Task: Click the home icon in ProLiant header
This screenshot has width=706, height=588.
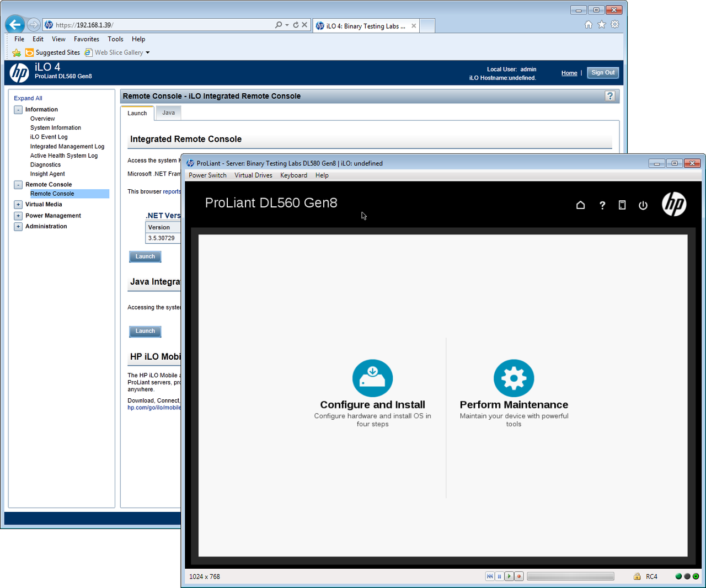Action: pyautogui.click(x=580, y=205)
